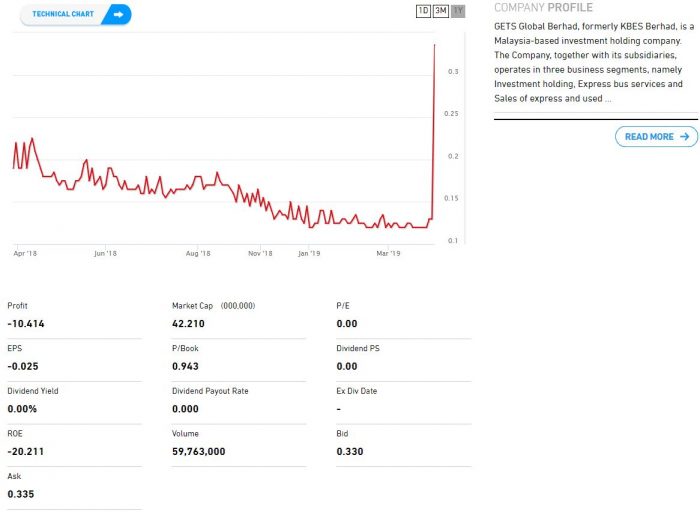
Task: Click the Company Profile heading
Action: (x=543, y=7)
